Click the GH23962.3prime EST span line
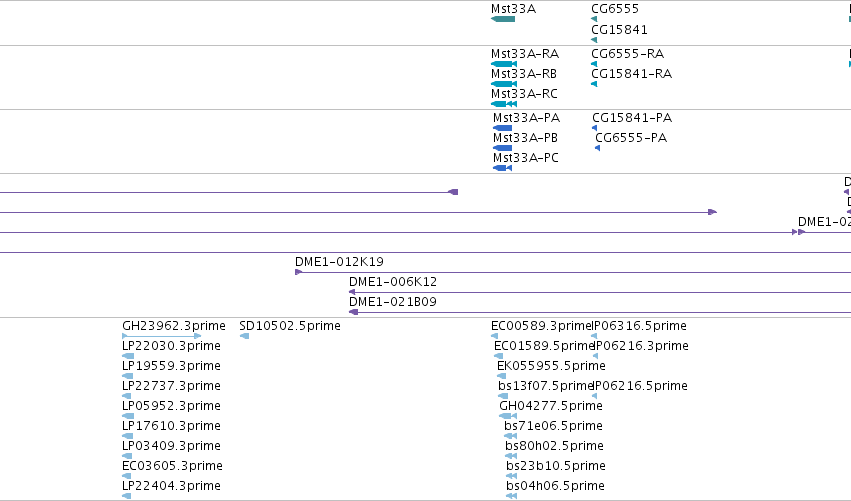Viewport: 851px width, 501px height. tap(162, 336)
